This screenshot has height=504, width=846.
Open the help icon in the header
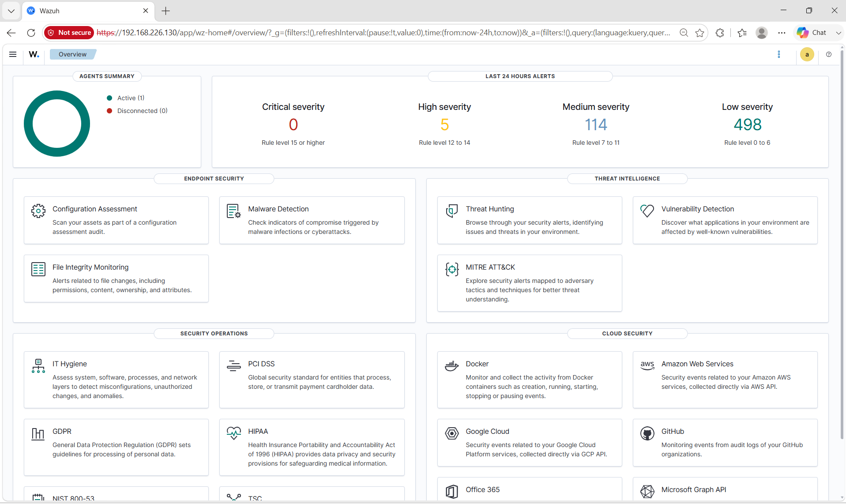point(829,54)
